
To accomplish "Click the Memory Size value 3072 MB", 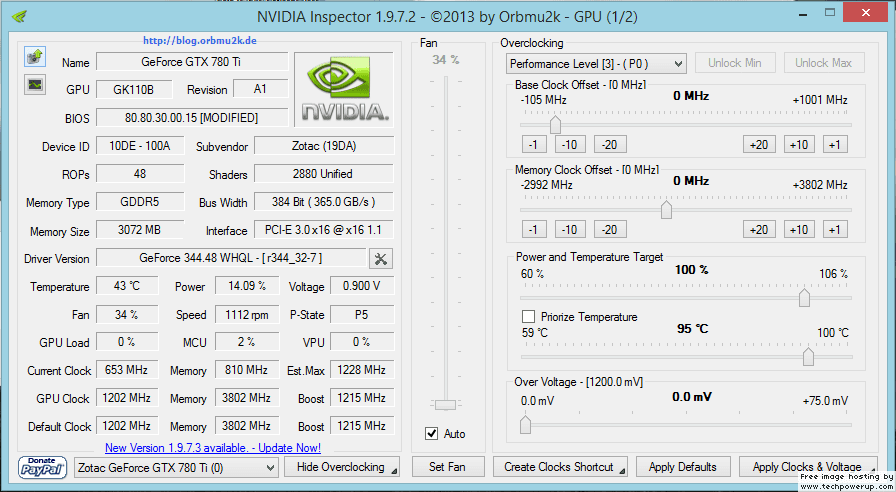I will 140,230.
